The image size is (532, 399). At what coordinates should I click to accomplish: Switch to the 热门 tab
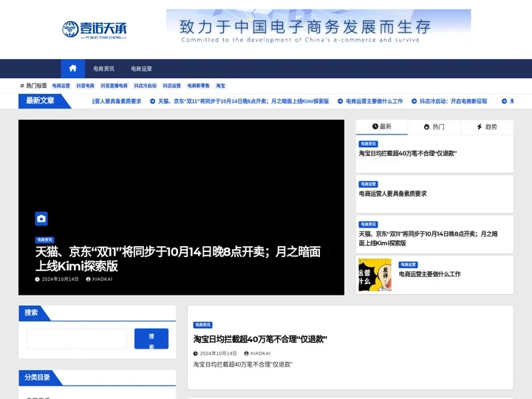click(x=434, y=127)
